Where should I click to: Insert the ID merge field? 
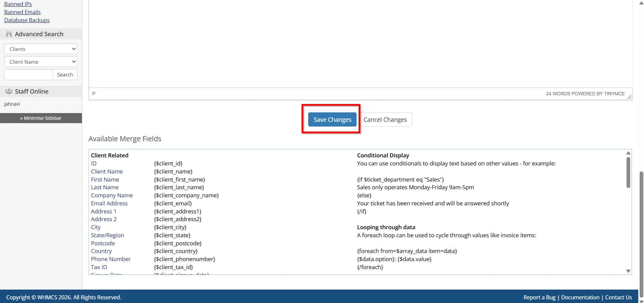[x=94, y=163]
